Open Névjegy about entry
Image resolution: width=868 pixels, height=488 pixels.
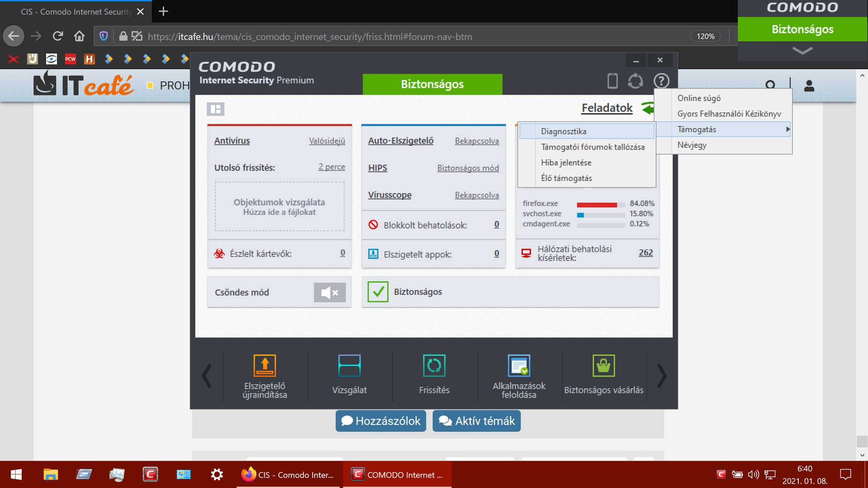(724, 145)
